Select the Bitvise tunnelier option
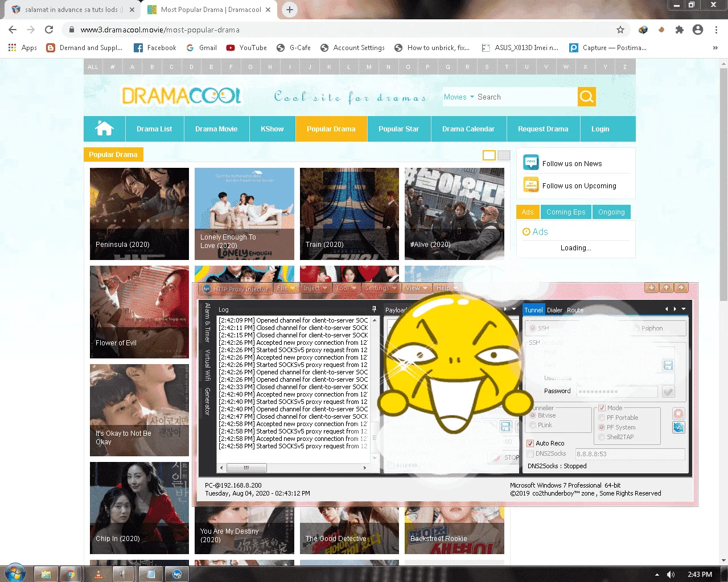This screenshot has width=728, height=582. 533,415
